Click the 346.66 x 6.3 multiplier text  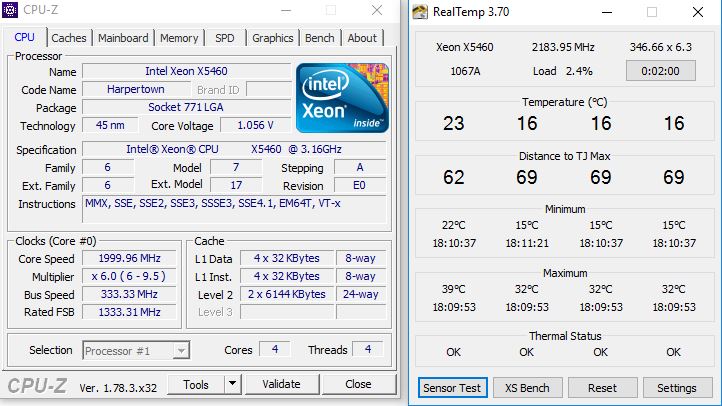(661, 47)
